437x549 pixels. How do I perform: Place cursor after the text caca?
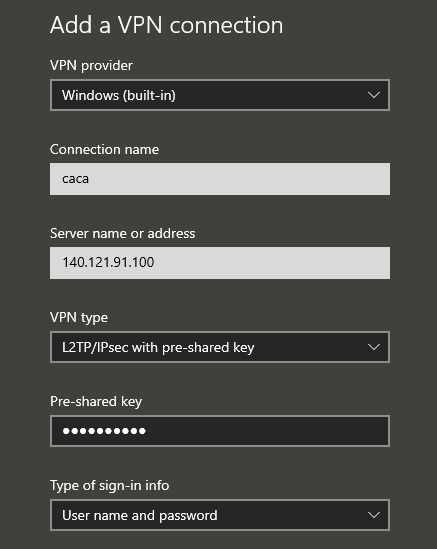90,179
